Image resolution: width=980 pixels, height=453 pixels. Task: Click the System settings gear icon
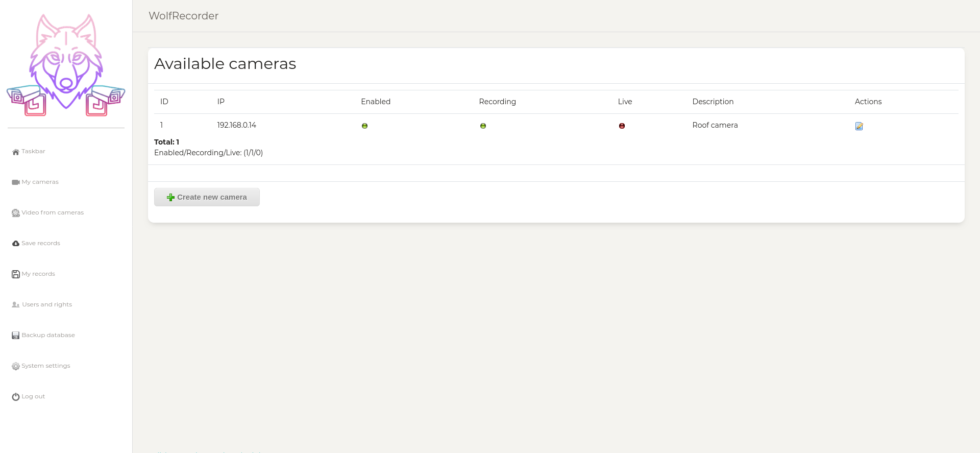pos(16,366)
